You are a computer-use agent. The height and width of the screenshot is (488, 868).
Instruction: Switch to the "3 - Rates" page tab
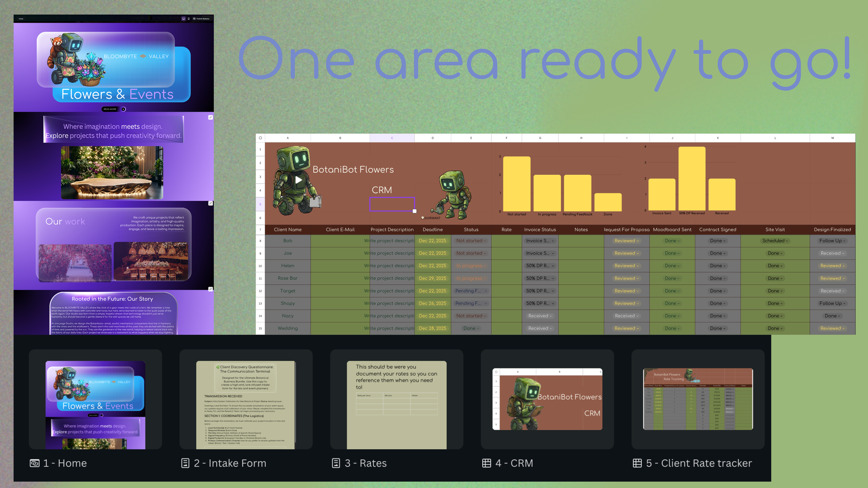click(x=365, y=463)
